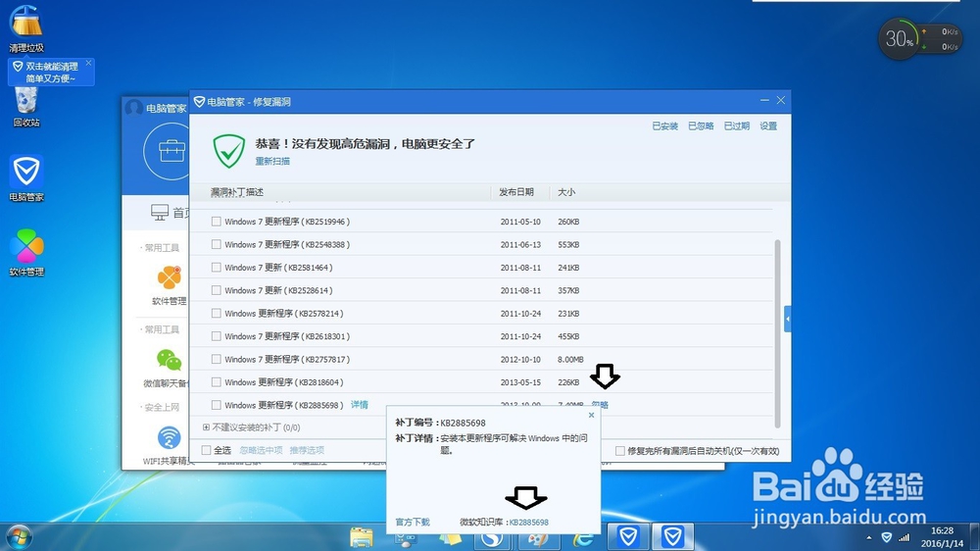Viewport: 980px width, 551px height.
Task: Check the KB2548388 update checkbox
Action: (216, 244)
